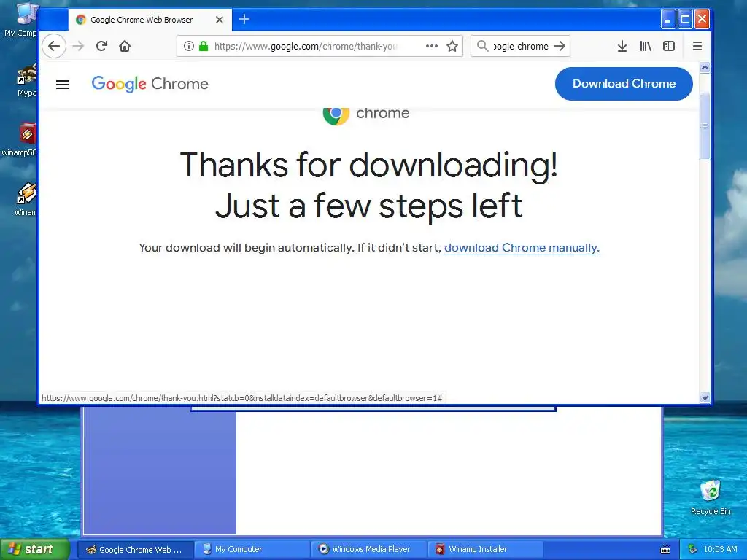This screenshot has width=747, height=560.
Task: Open the Google Chrome site hamburger menu
Action: coord(63,85)
